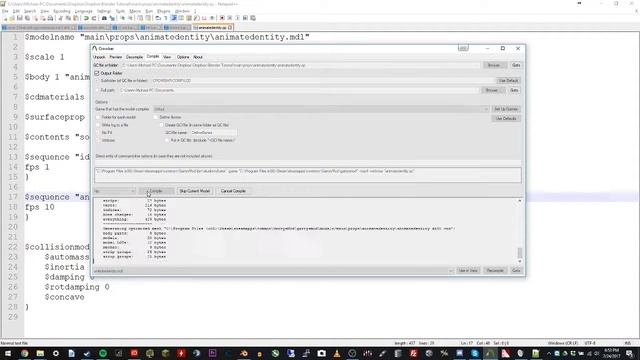640x360 pixels.
Task: Click the Paste icon in Notepad++ toolbar
Action: click(76, 18)
